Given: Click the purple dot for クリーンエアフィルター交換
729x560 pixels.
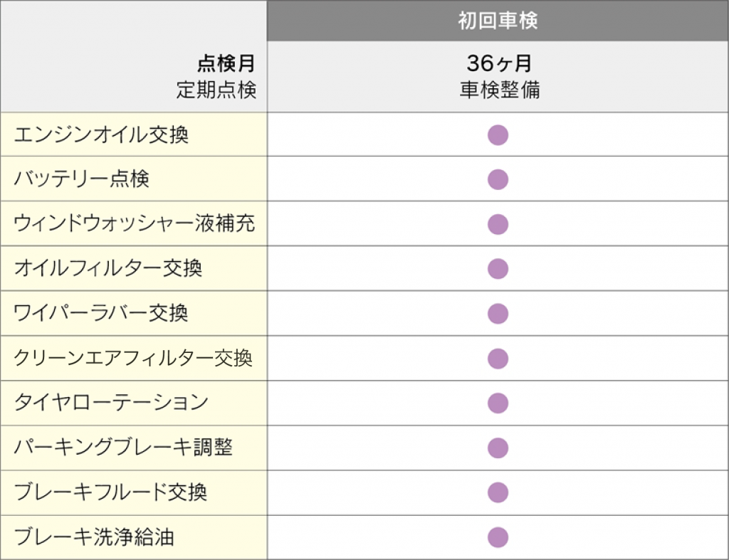Looking at the screenshot, I should coord(498,359).
